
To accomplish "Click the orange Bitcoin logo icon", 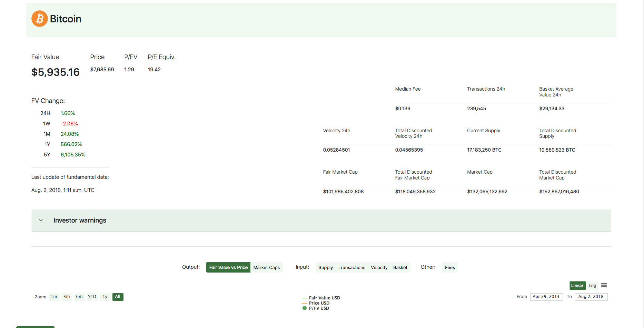I will [40, 19].
